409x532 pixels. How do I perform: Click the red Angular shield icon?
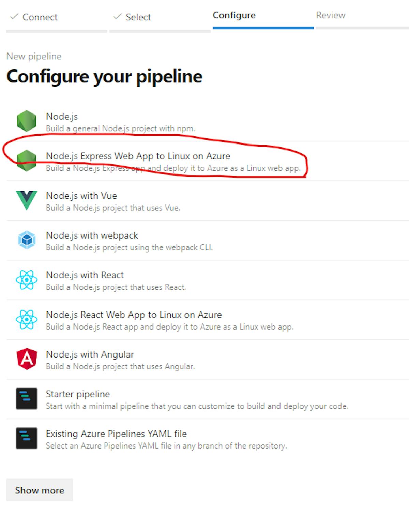pyautogui.click(x=27, y=359)
